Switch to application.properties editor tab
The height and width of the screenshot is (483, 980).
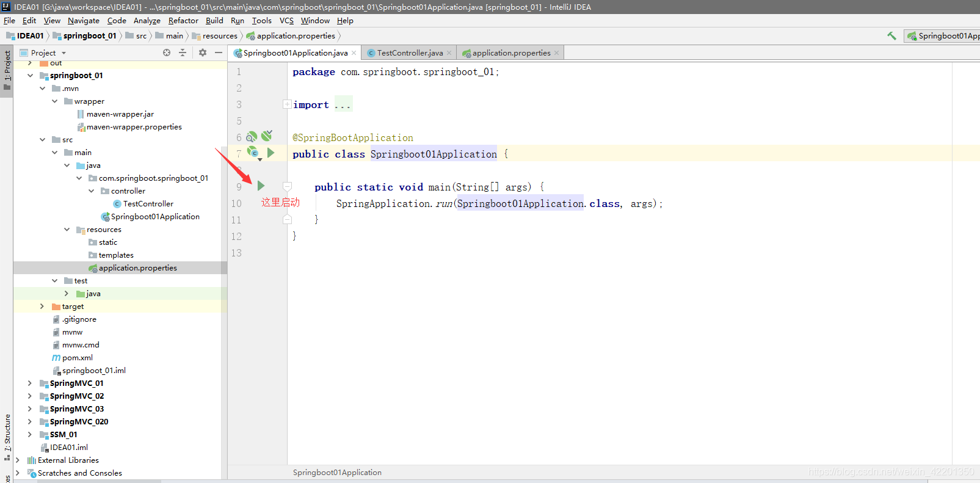[510, 53]
